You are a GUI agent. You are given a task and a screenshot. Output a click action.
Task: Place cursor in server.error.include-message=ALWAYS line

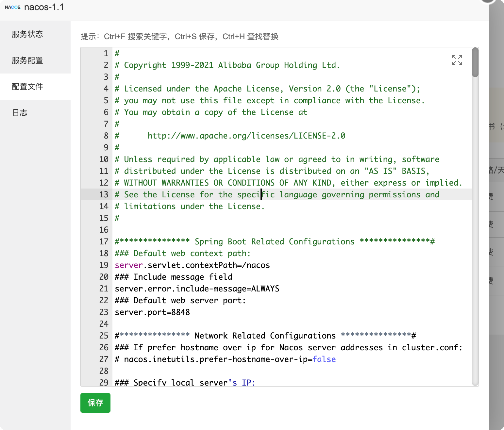(x=197, y=289)
